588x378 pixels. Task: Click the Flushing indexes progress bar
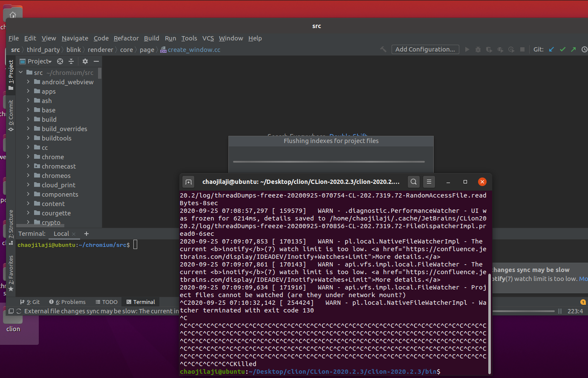[x=329, y=162]
